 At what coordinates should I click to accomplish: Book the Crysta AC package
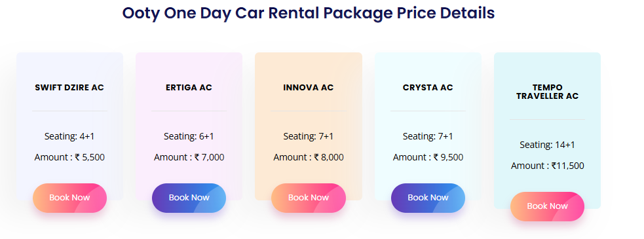(428, 198)
